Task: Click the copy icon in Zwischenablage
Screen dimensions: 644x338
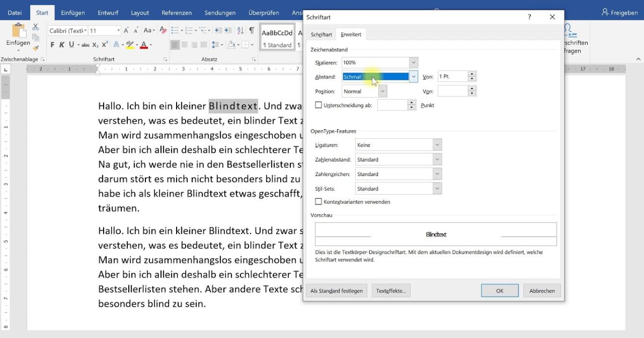Action: 35,37
